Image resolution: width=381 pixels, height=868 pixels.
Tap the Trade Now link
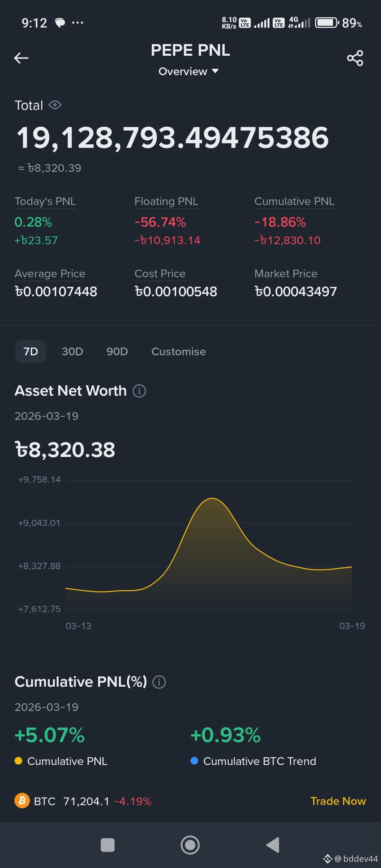(x=338, y=801)
